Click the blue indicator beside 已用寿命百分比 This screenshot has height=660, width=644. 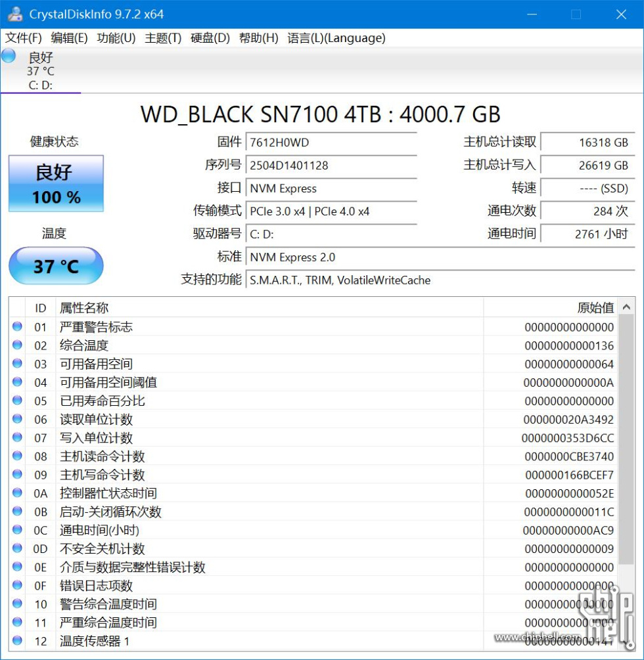tap(16, 401)
